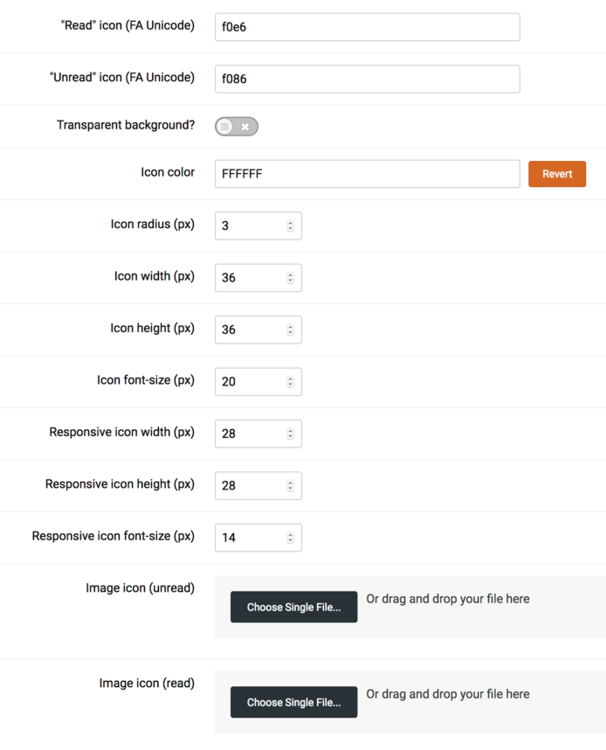The image size is (606, 750).
Task: Toggle the Transparent background switch
Action: [x=236, y=127]
